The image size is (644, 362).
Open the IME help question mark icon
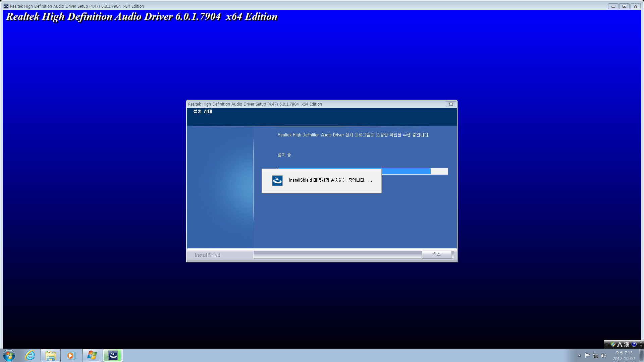coord(634,344)
